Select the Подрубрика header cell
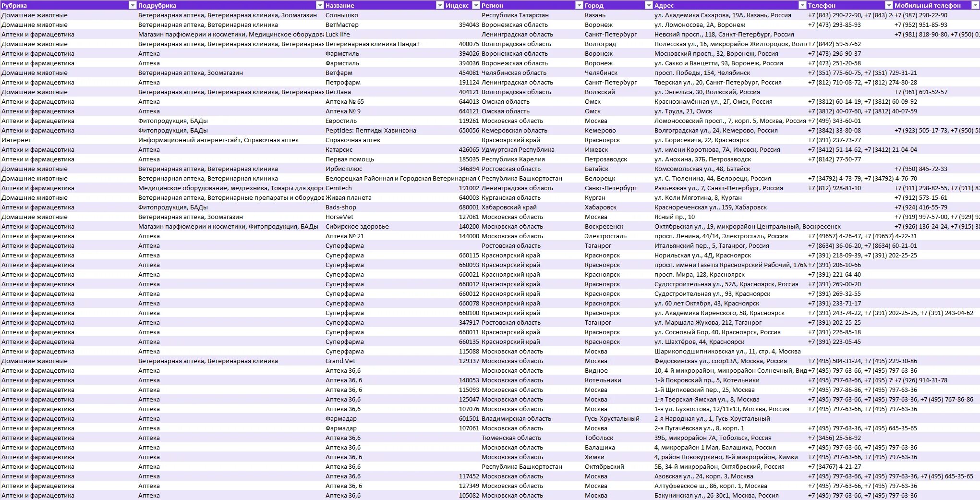Screen dimensions: 980x500 (230, 5)
